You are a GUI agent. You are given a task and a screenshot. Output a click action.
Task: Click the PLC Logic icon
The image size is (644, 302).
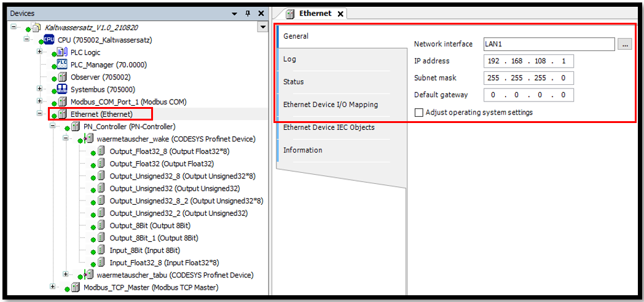tap(62, 52)
